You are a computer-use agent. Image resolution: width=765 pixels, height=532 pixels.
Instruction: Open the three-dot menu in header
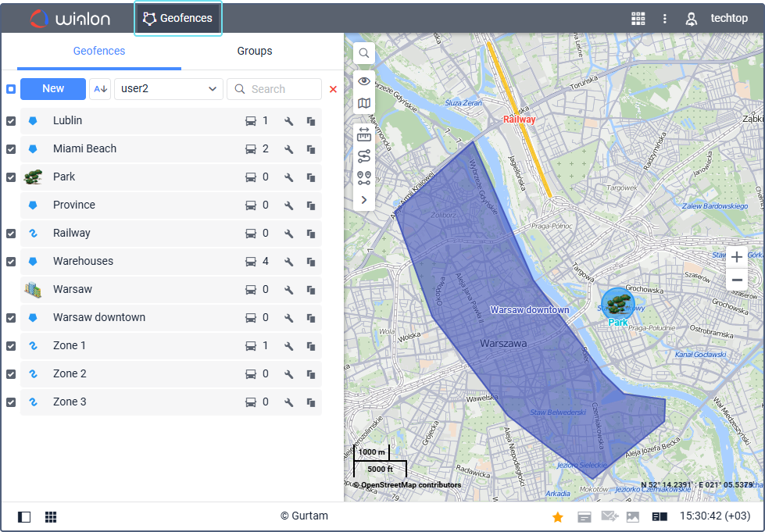(x=665, y=18)
